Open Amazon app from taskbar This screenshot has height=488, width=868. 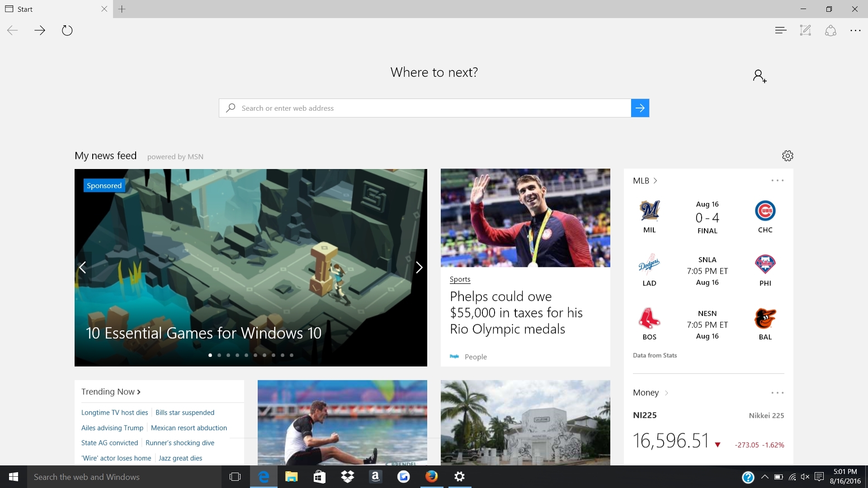click(375, 477)
